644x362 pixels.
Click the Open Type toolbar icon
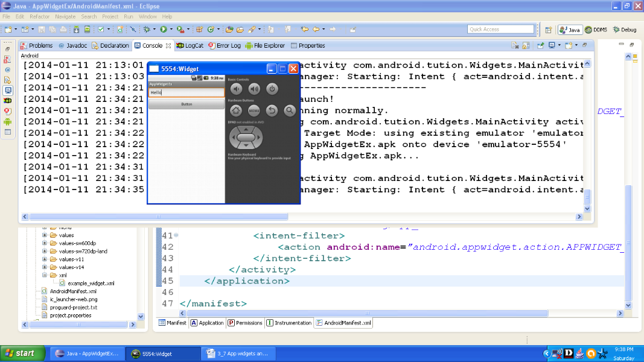pyautogui.click(x=229, y=29)
